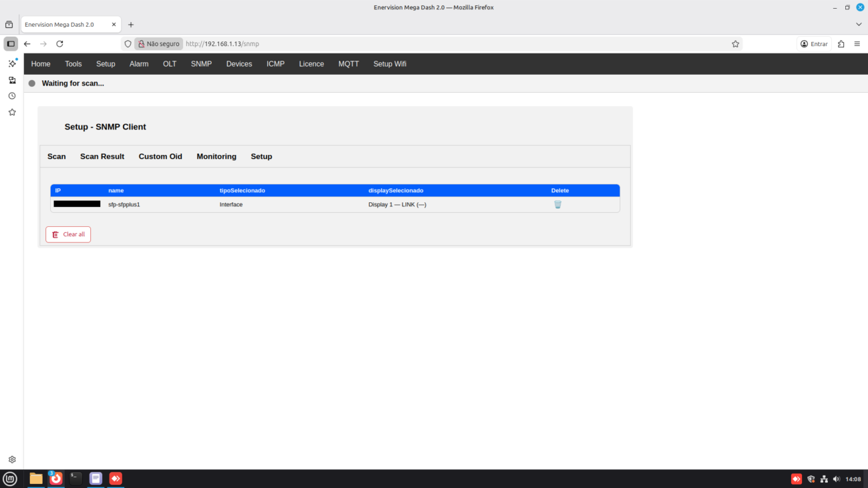Expand the list all tabs chevron
Image resolution: width=868 pixels, height=488 pixels.
pyautogui.click(x=859, y=25)
